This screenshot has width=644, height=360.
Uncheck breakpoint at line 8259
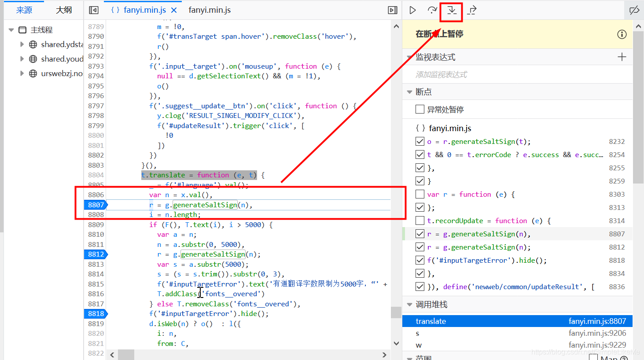tap(420, 181)
